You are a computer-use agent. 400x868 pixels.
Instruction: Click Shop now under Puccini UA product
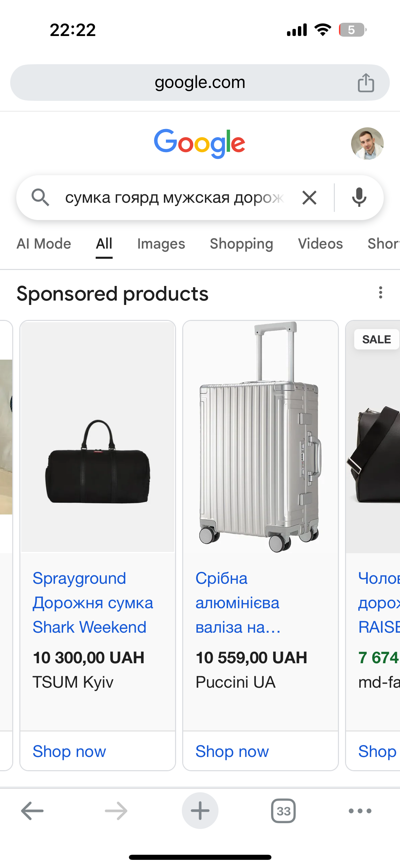[x=232, y=751]
